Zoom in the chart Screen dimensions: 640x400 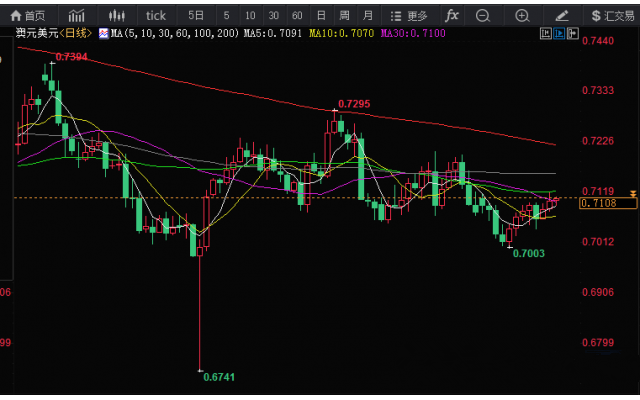pos(522,16)
